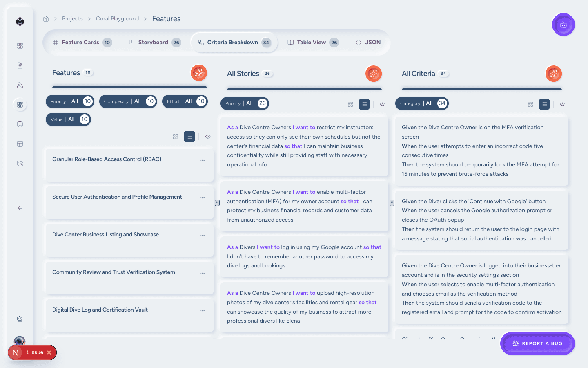The height and width of the screenshot is (368, 588).
Task: Navigate to Coral Playground via the breadcrumb
Action: [117, 18]
